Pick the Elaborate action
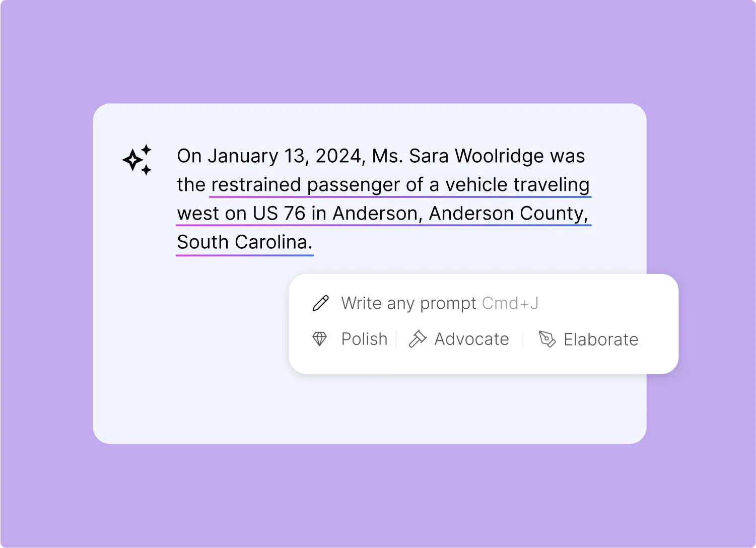This screenshot has height=548, width=756. click(601, 339)
